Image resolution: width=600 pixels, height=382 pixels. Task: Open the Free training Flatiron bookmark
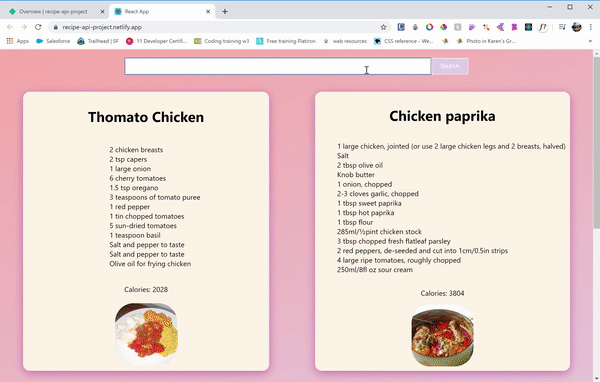286,41
